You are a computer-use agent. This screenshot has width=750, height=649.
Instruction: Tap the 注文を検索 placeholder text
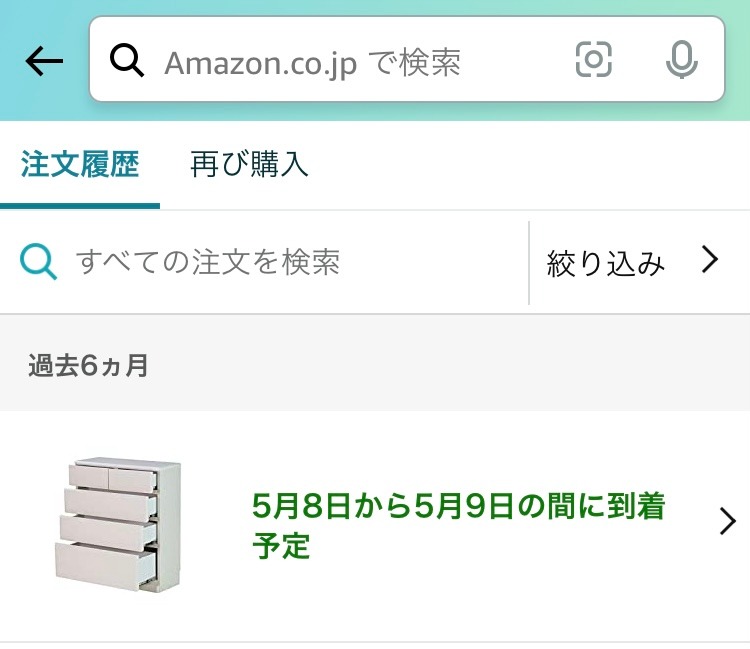pos(266,262)
